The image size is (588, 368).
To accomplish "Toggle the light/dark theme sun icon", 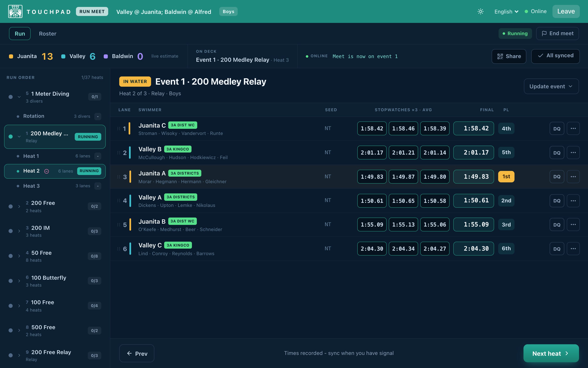I will pos(480,11).
